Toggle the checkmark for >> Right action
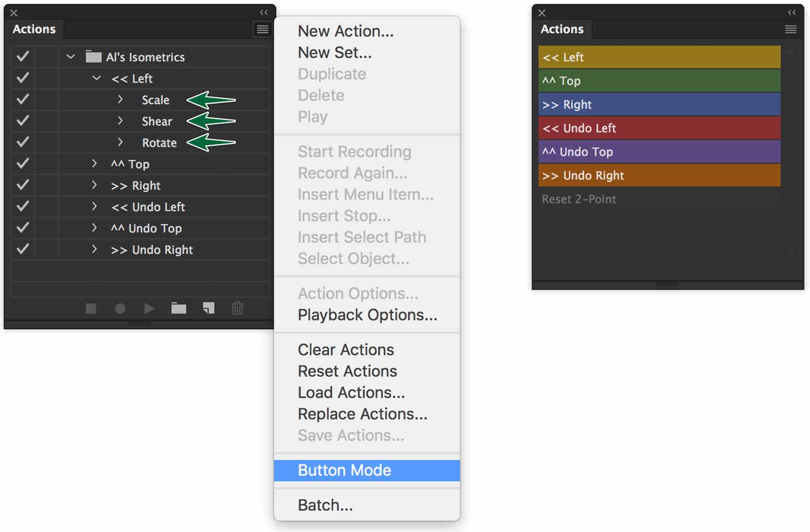810x532 pixels. tap(23, 185)
